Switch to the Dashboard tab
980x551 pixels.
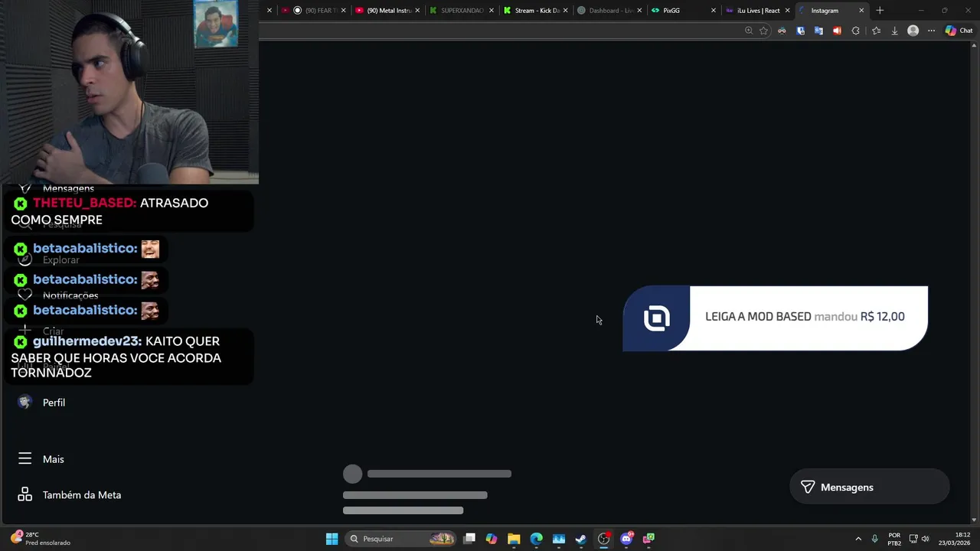click(609, 11)
